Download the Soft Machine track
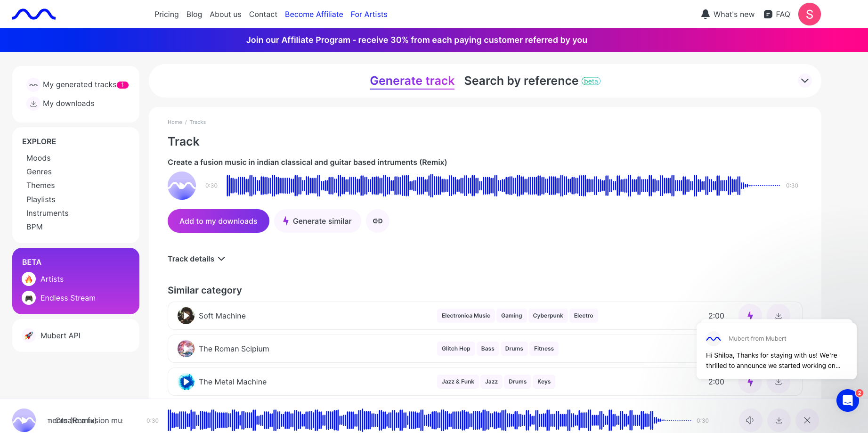Screen dimensions: 868x433 pyautogui.click(x=779, y=315)
